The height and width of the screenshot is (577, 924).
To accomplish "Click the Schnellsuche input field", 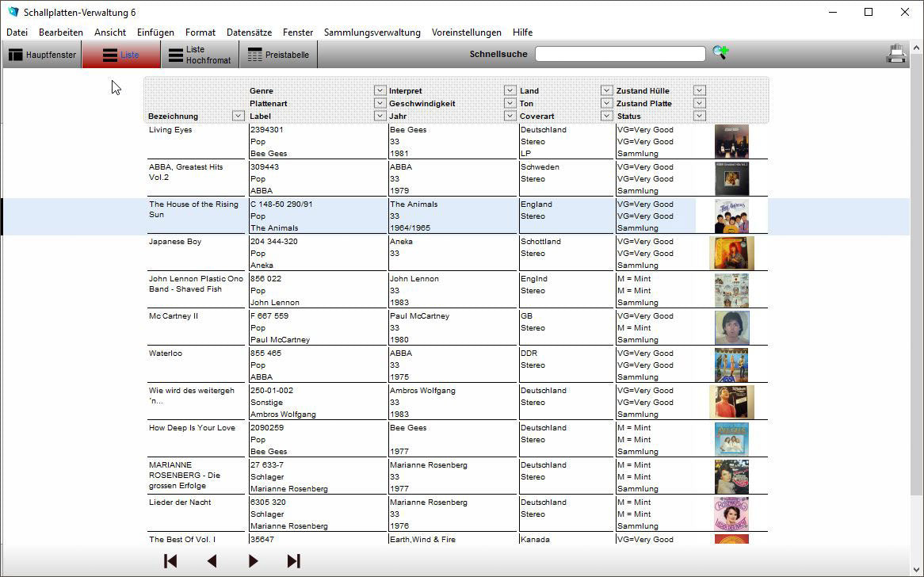I will (x=620, y=54).
